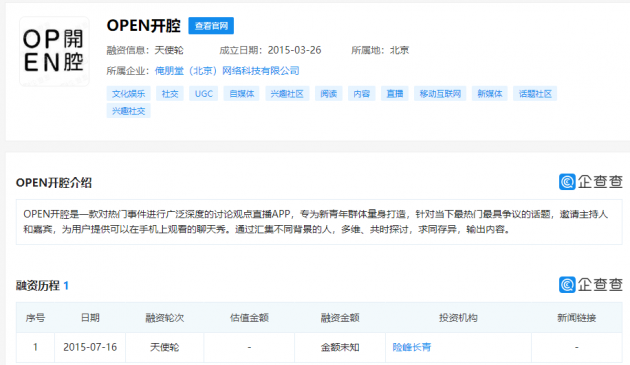The width and height of the screenshot is (630, 365).
Task: Select the 文化娱乐 tag
Action: (129, 94)
